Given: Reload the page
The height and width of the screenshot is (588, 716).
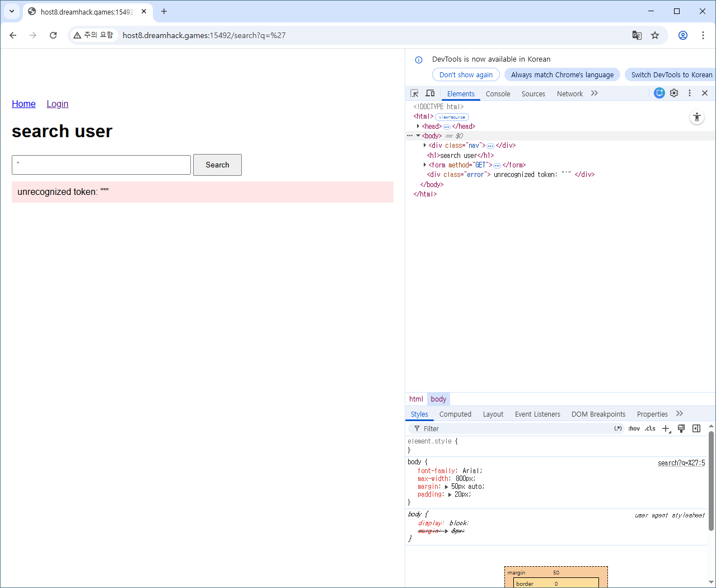Looking at the screenshot, I should click(53, 35).
